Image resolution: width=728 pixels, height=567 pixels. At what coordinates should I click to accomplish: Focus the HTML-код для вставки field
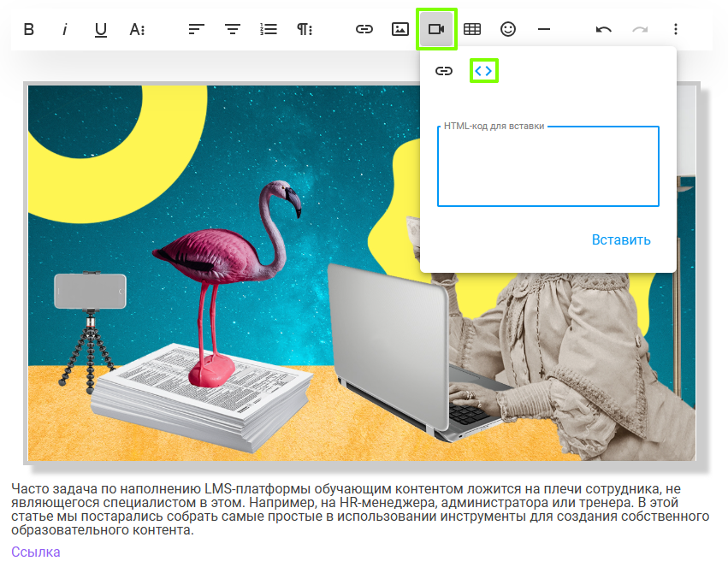point(547,168)
